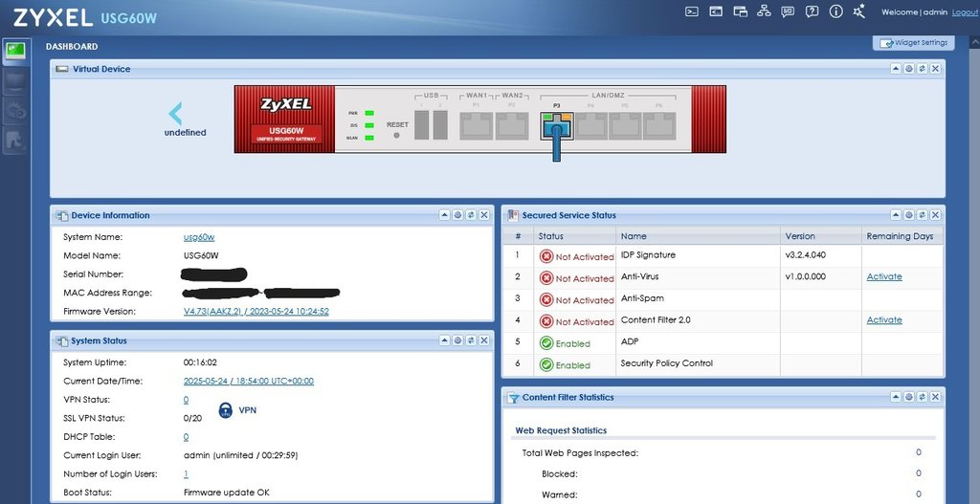
Task: Close the Secured Service Status widget
Action: 935,215
